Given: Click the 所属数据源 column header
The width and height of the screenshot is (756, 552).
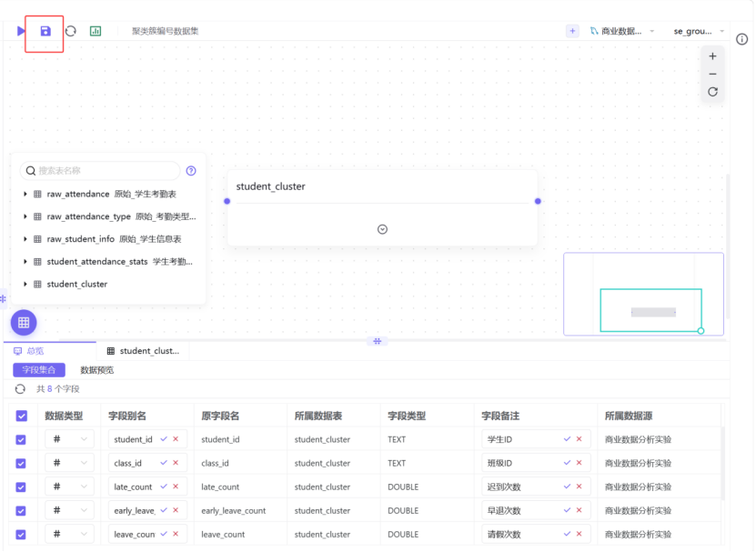Looking at the screenshot, I should point(629,417).
